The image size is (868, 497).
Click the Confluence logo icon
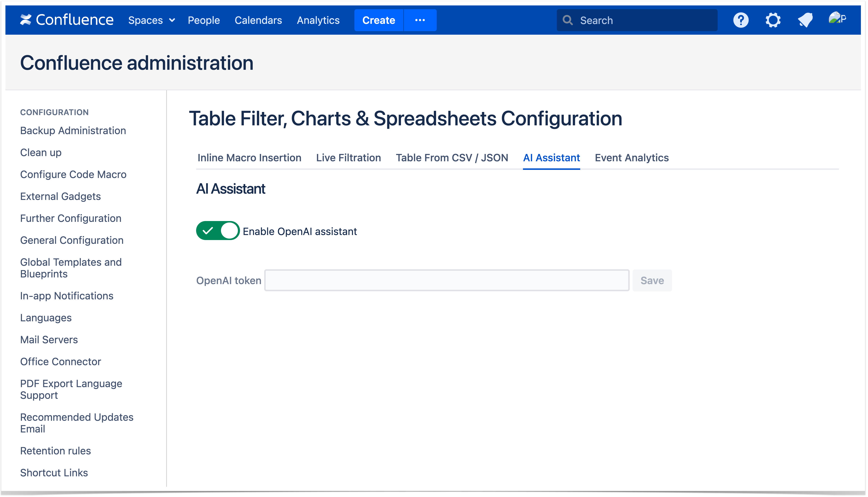(26, 20)
